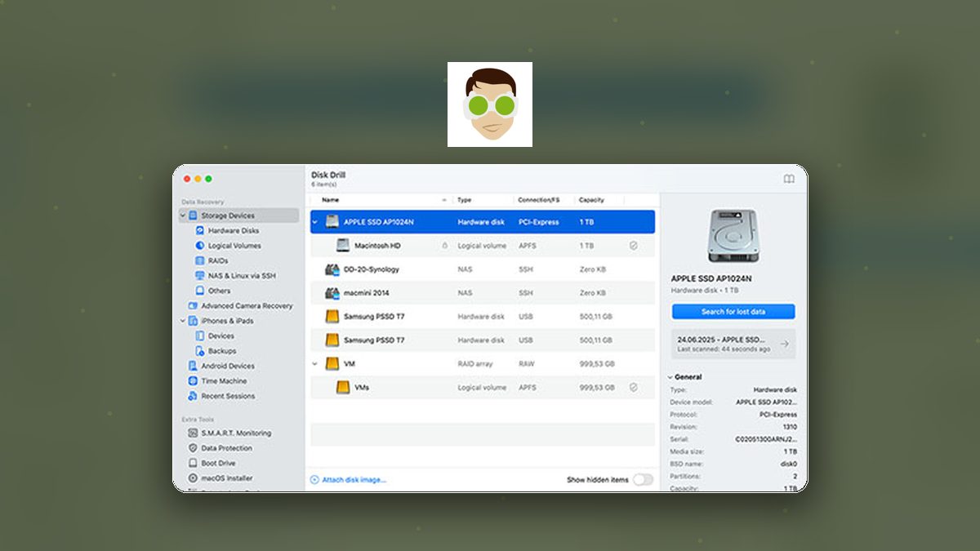The height and width of the screenshot is (551, 980).
Task: Click the RAW cell in the VM row
Action: (x=526, y=364)
